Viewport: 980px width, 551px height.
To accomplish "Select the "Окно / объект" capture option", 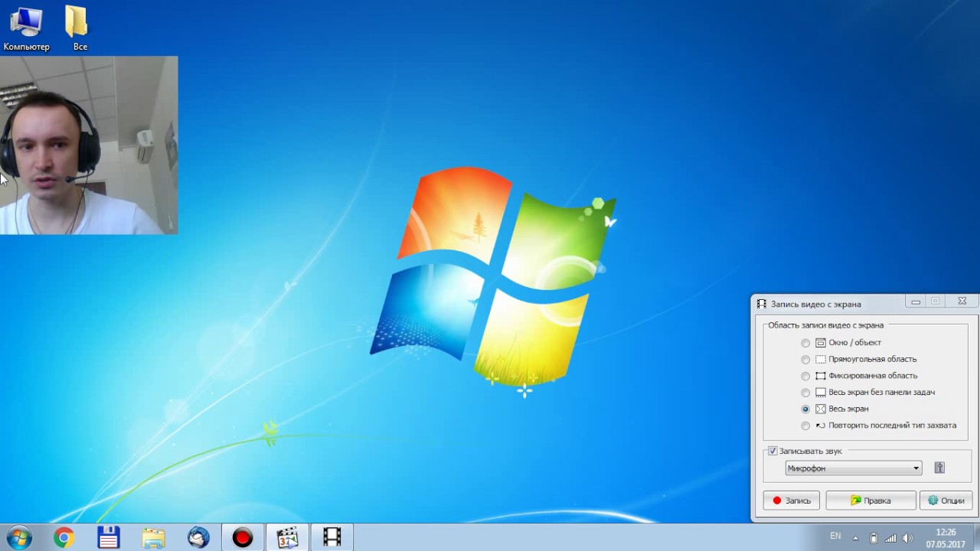I will (805, 343).
